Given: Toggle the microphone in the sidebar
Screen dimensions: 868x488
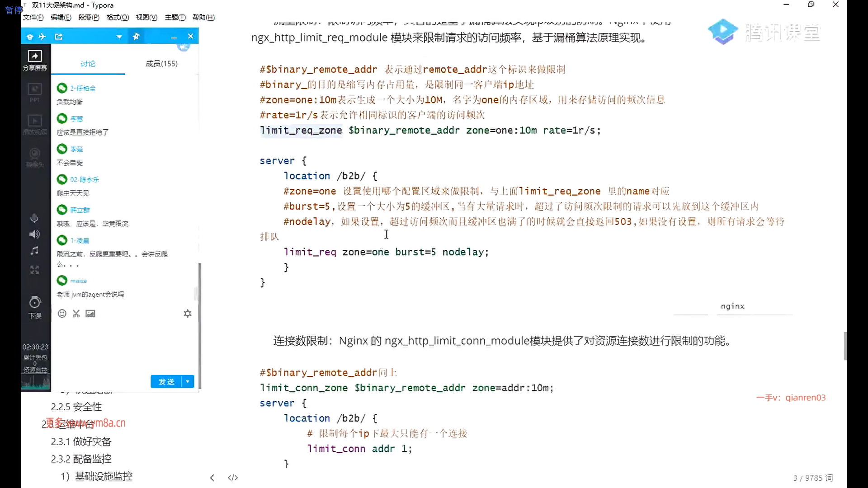Looking at the screenshot, I should (x=34, y=218).
